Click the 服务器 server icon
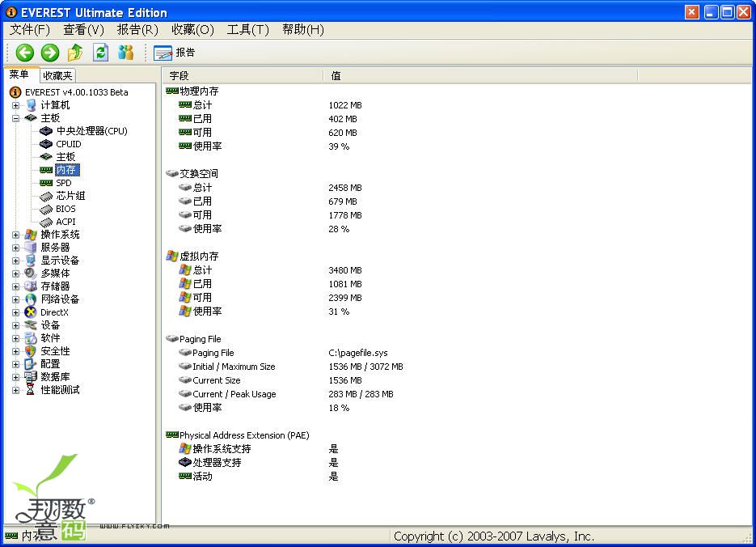 click(x=31, y=248)
